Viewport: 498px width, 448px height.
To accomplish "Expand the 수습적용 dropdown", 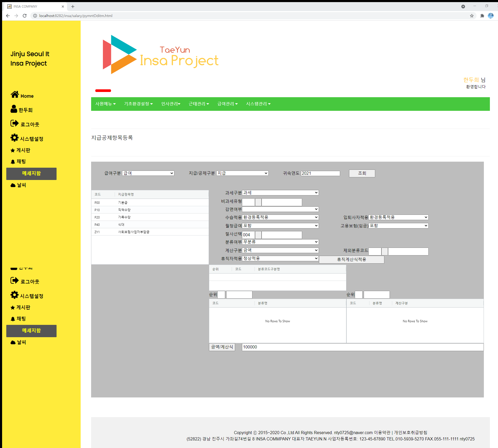I will tap(280, 217).
